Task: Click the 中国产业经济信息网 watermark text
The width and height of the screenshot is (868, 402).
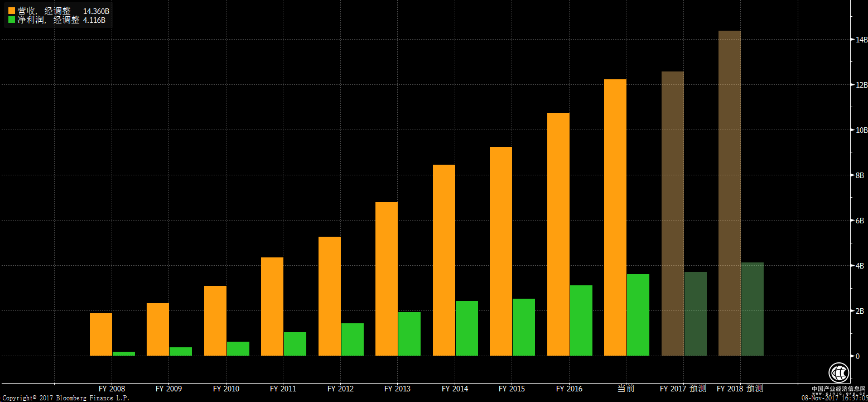Action: [838, 389]
